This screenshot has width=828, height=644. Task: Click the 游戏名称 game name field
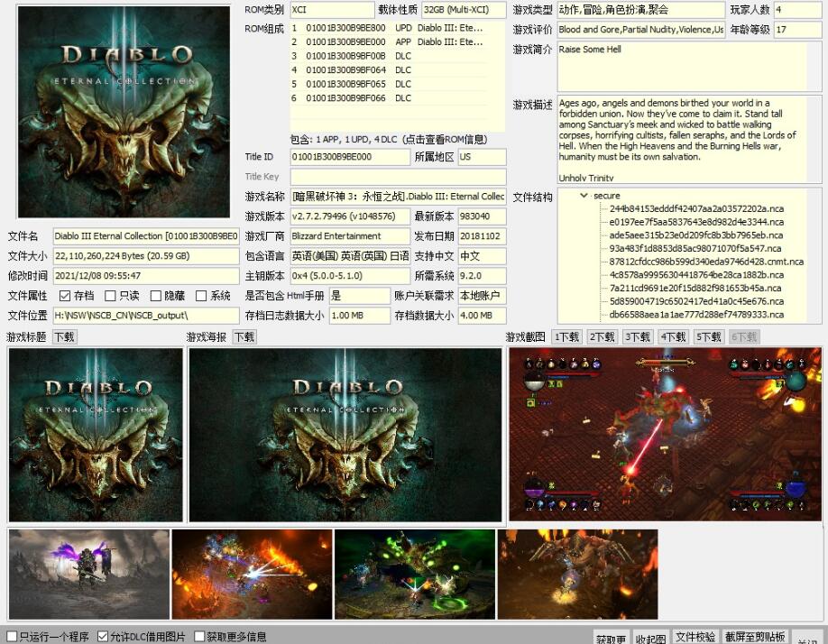coord(398,197)
